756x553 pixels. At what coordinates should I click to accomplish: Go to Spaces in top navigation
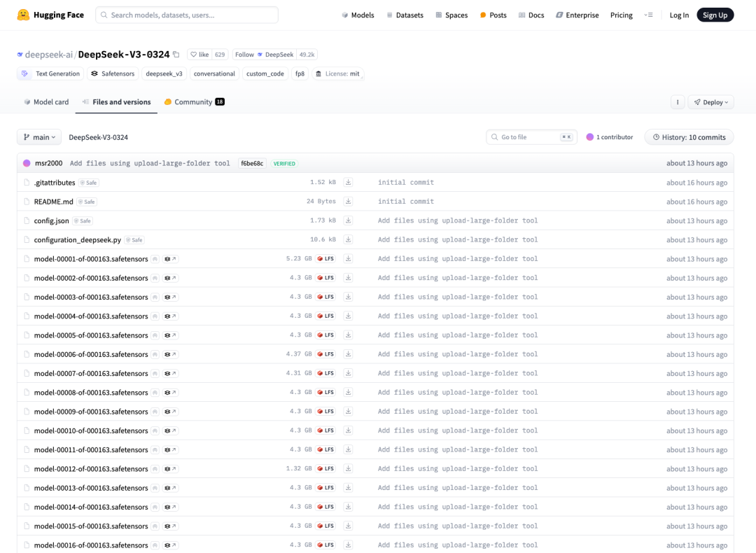[x=451, y=15]
